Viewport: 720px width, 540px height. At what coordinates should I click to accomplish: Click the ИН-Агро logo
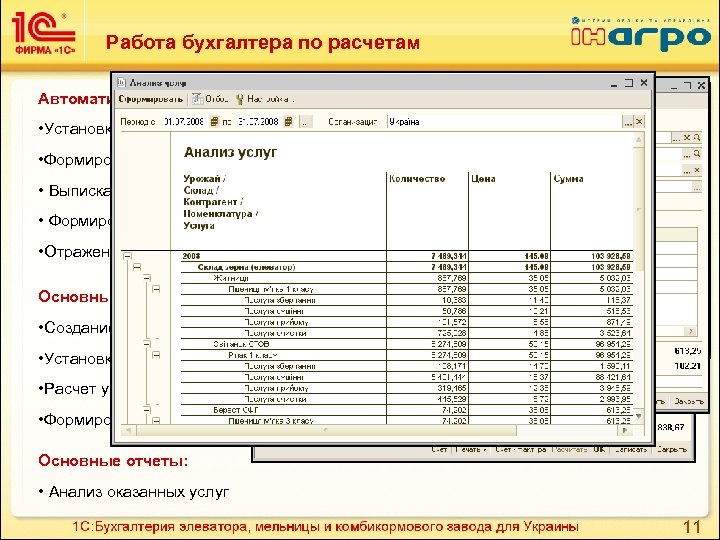pos(641,35)
